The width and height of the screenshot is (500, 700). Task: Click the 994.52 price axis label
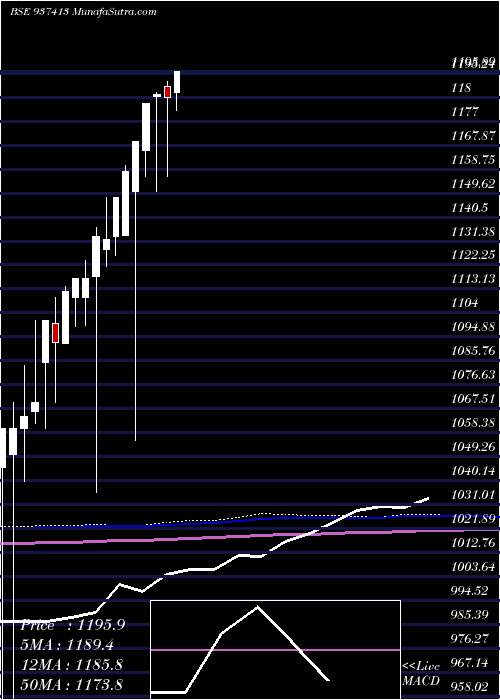click(x=470, y=591)
